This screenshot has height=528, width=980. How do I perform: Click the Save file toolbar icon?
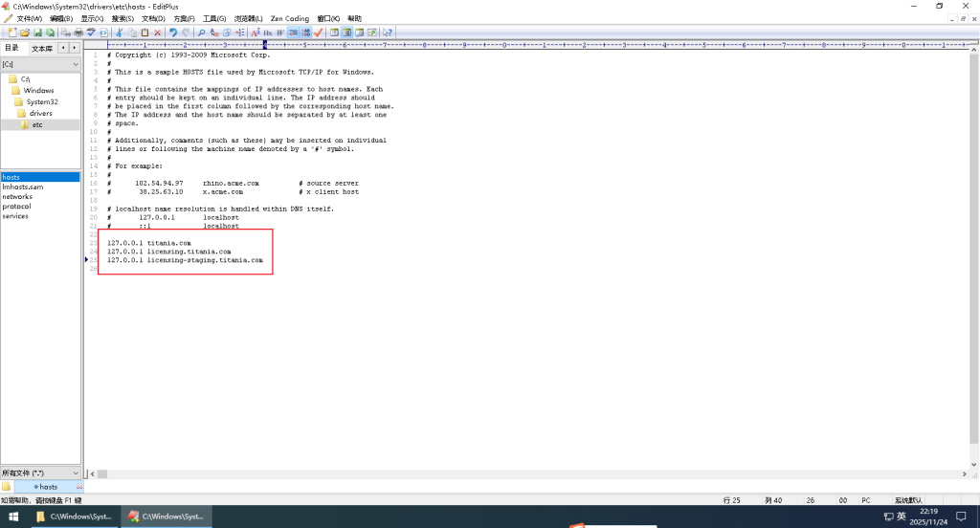37,33
